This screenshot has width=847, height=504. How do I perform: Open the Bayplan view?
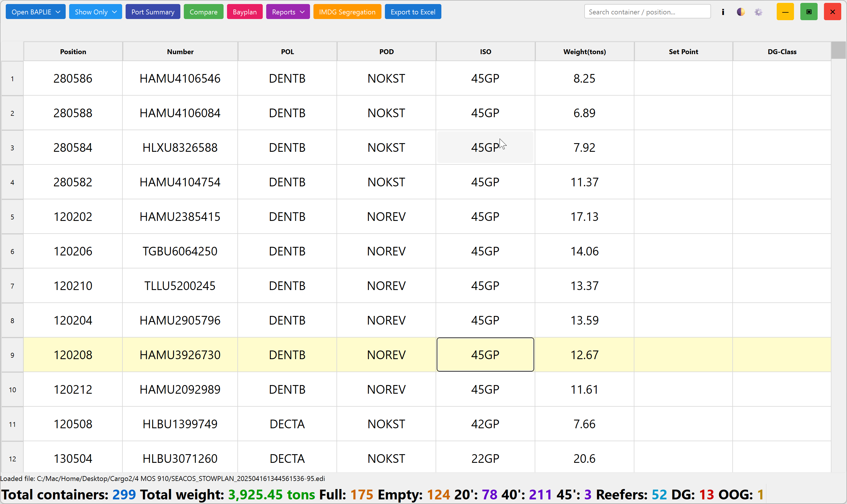click(245, 12)
